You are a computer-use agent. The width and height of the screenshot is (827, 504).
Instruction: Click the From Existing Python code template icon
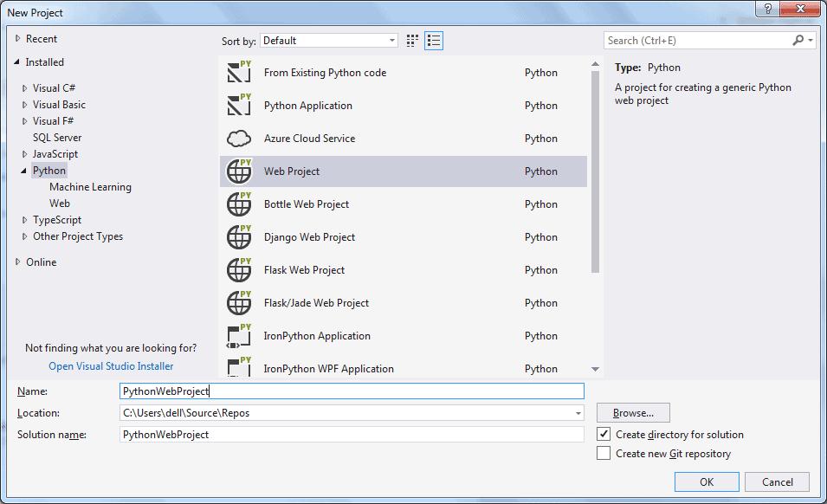(239, 72)
